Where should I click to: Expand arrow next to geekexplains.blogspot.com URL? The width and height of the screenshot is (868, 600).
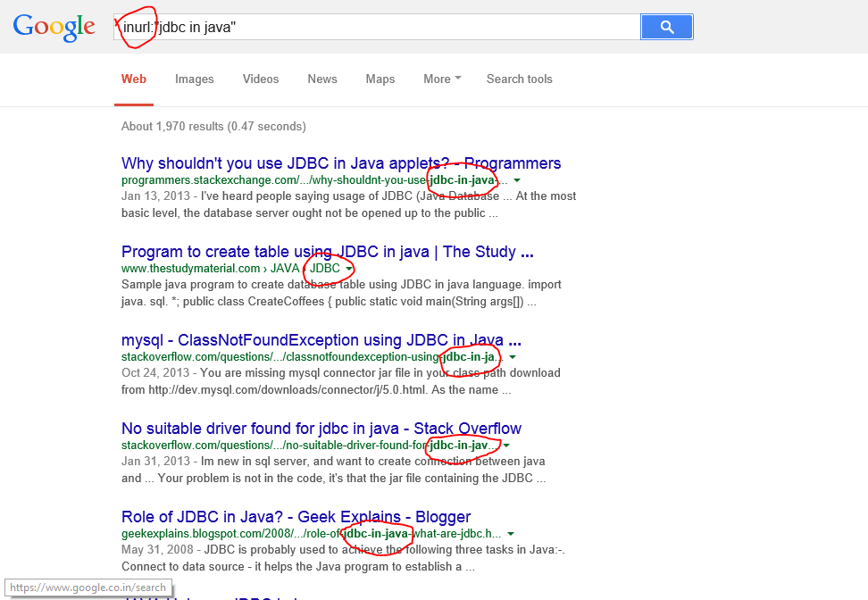pyautogui.click(x=511, y=534)
